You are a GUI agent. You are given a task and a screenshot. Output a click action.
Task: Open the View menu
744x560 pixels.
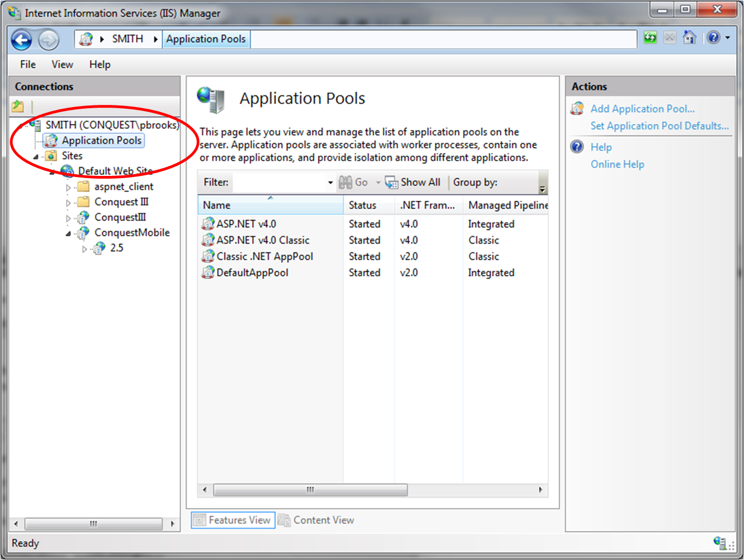tap(62, 64)
